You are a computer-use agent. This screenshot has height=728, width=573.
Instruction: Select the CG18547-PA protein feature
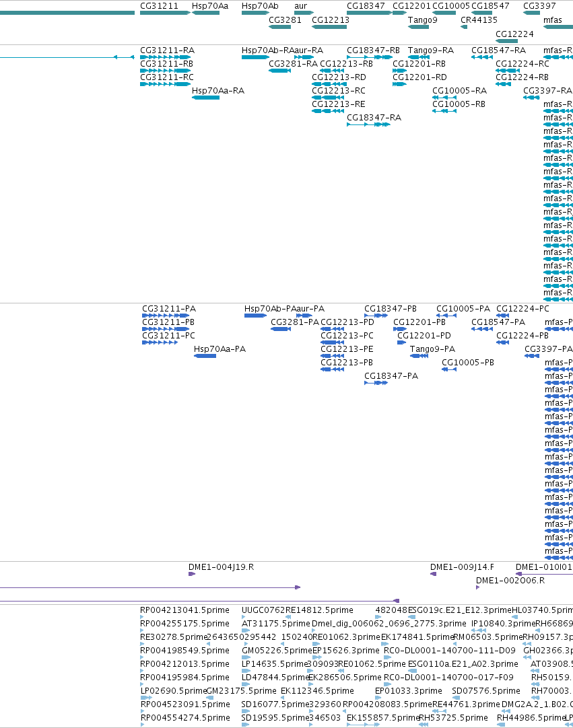tap(482, 329)
